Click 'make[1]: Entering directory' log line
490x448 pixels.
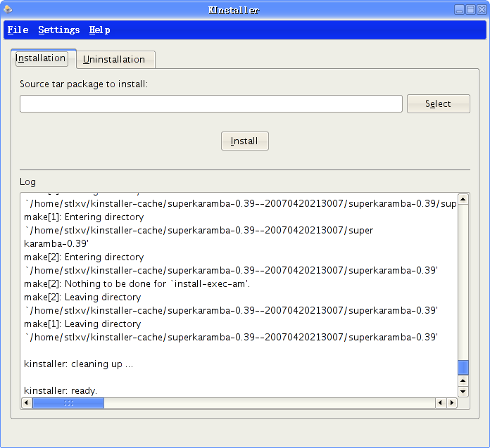click(84, 217)
